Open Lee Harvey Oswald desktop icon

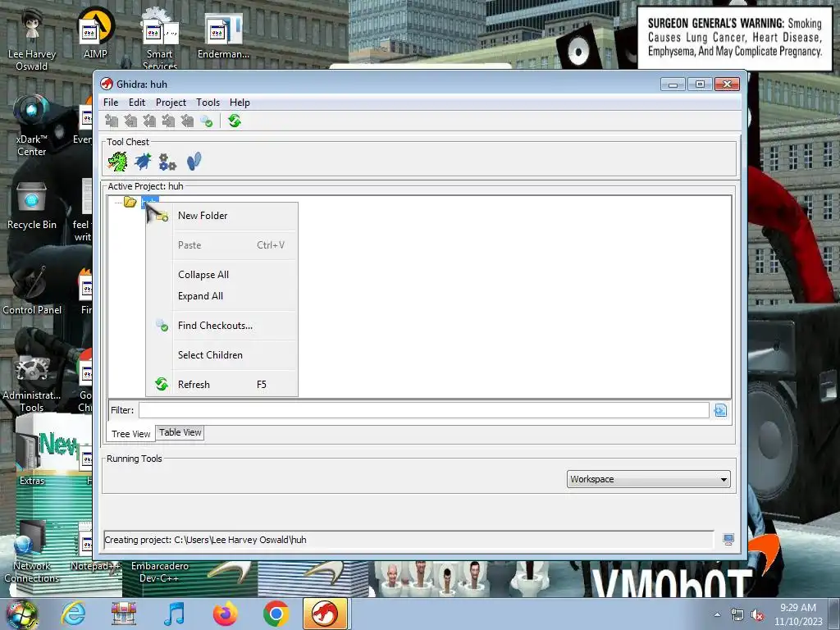tap(32, 39)
